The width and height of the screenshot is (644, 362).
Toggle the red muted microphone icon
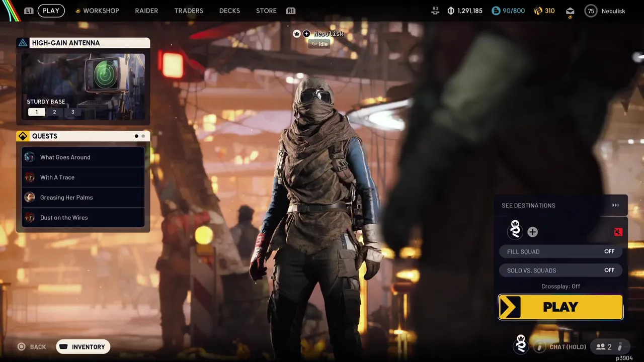coord(618,232)
